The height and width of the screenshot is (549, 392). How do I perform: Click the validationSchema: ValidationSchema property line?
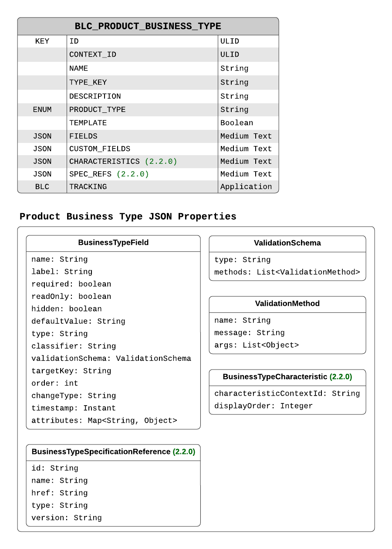(112, 358)
